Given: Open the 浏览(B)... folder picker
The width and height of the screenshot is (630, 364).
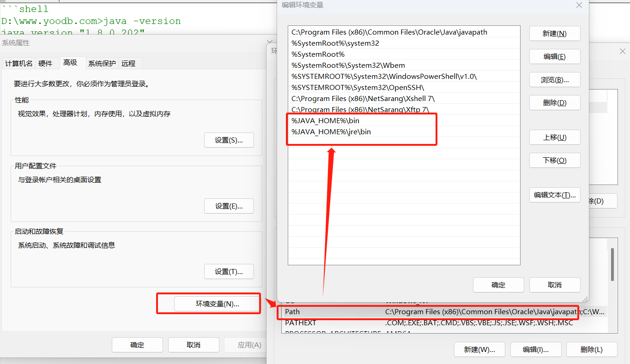Looking at the screenshot, I should pos(555,80).
